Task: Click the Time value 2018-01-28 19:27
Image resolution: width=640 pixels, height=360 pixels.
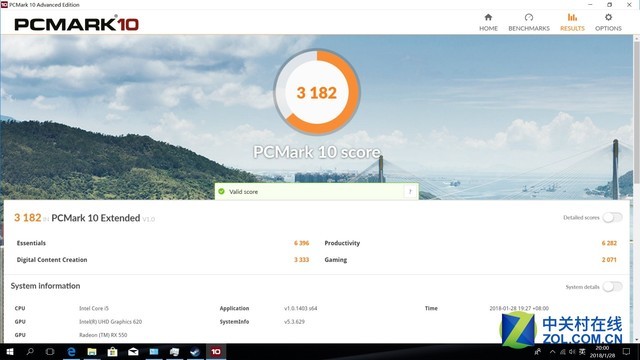Action: point(519,308)
